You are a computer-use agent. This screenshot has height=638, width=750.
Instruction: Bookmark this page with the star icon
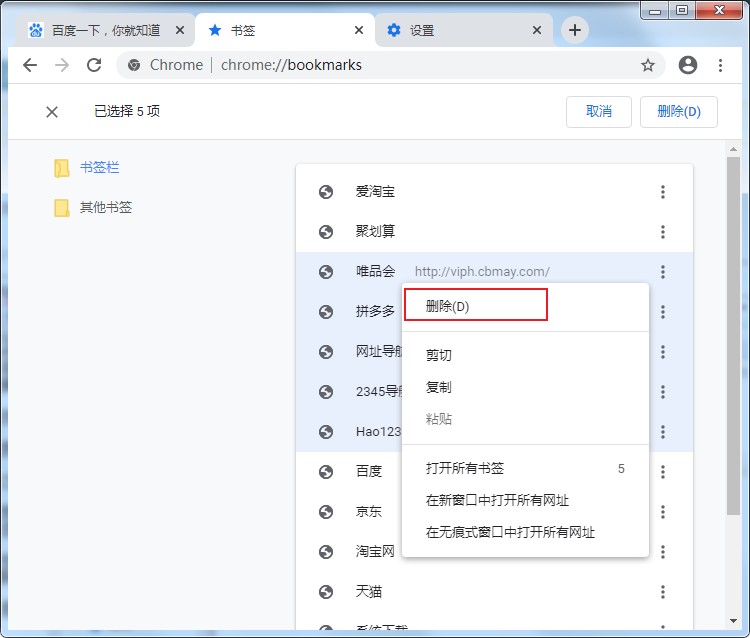pos(648,65)
